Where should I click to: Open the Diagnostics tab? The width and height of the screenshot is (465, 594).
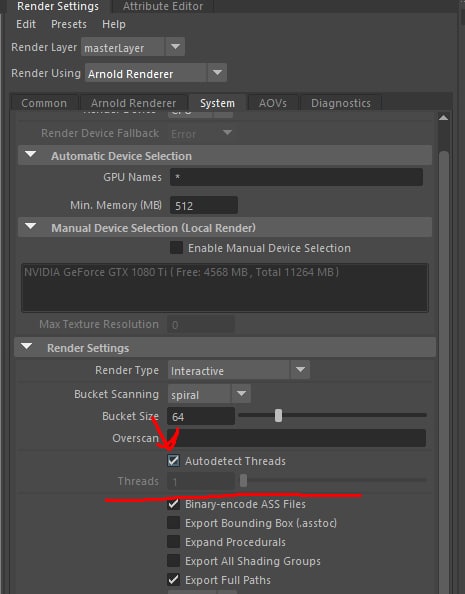(341, 103)
